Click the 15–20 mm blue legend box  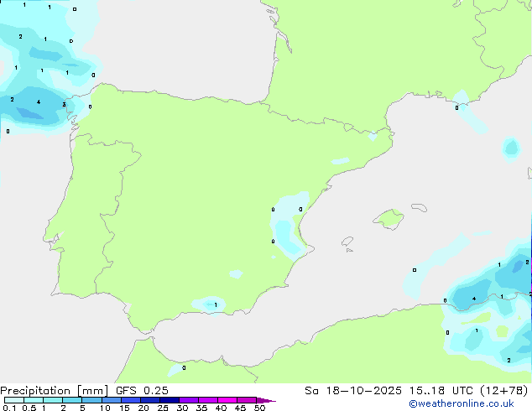point(130,400)
